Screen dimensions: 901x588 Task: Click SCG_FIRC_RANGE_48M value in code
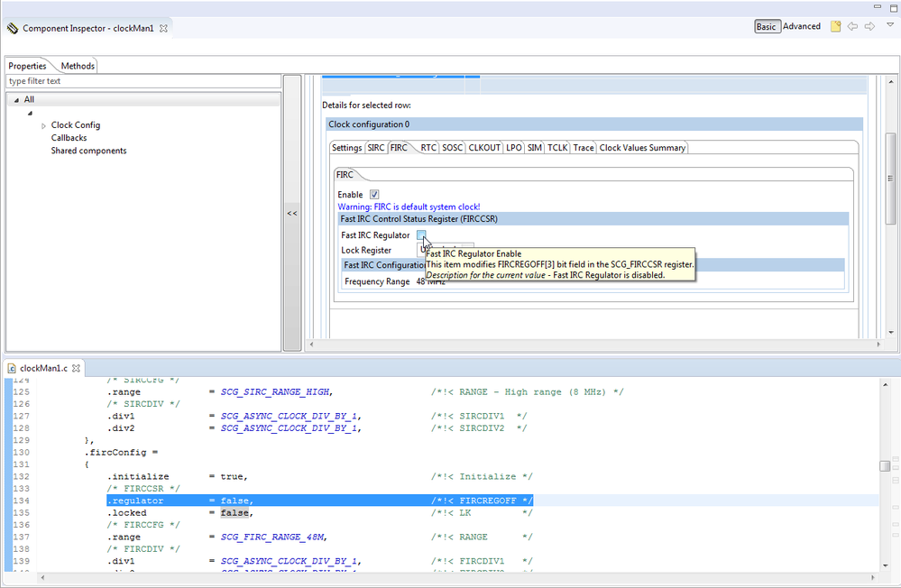(x=273, y=537)
